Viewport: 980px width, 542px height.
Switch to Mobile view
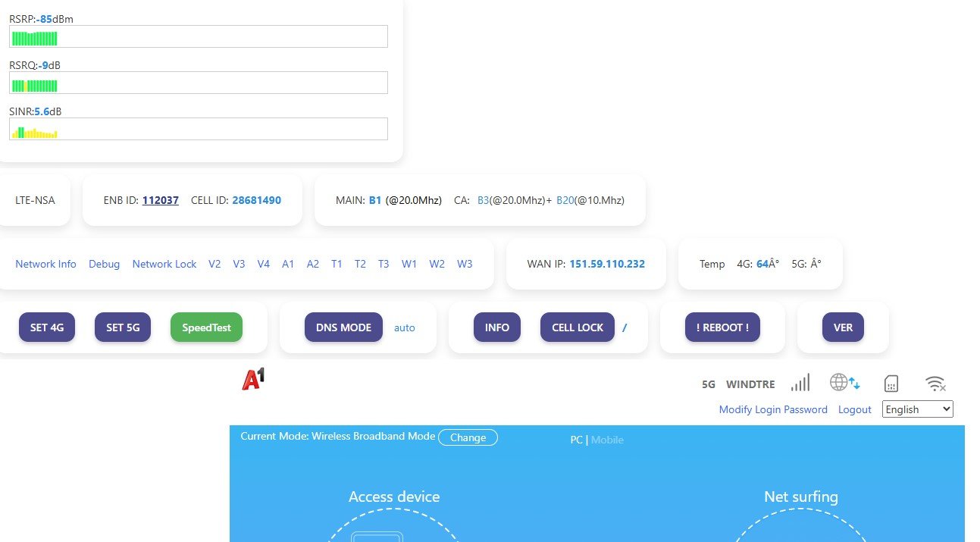(x=607, y=440)
